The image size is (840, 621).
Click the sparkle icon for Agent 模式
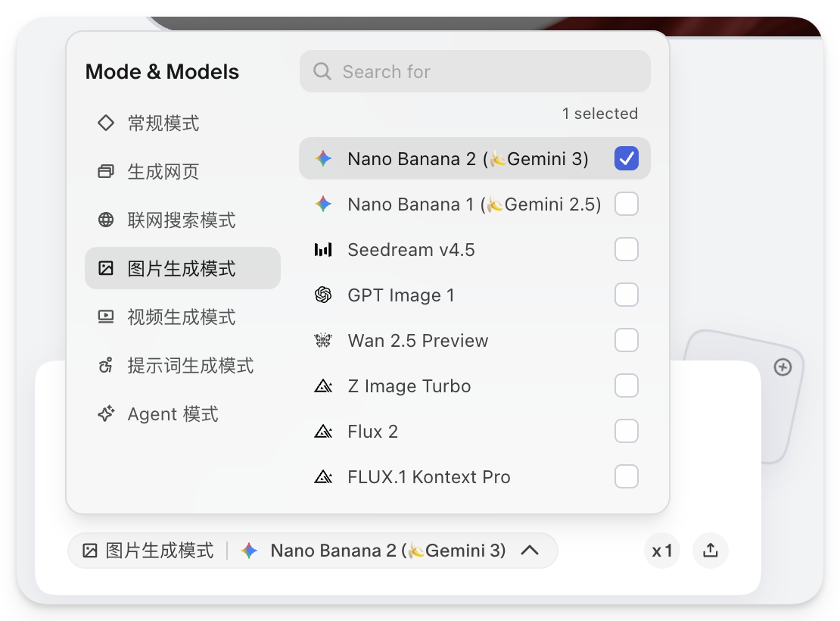[x=106, y=413]
